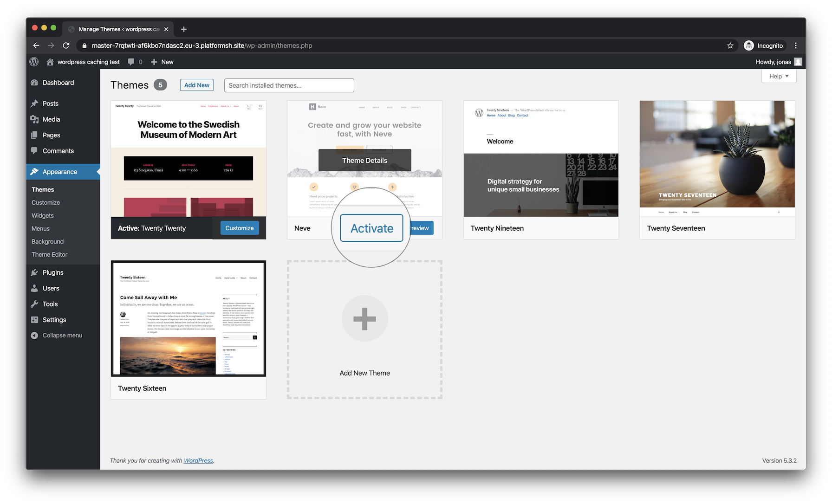Open the New content menu in admin bar
This screenshot has width=832, height=504.
tap(162, 62)
